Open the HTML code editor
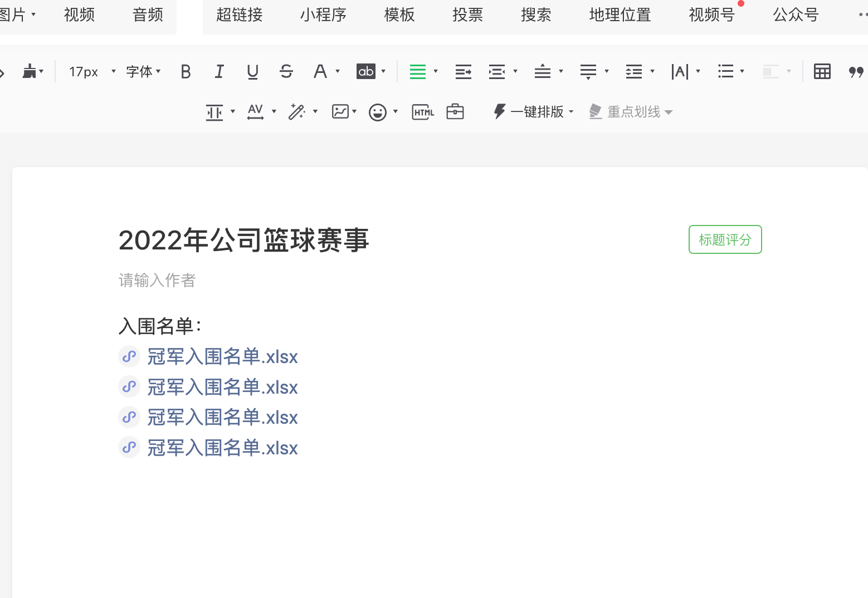 click(x=422, y=111)
